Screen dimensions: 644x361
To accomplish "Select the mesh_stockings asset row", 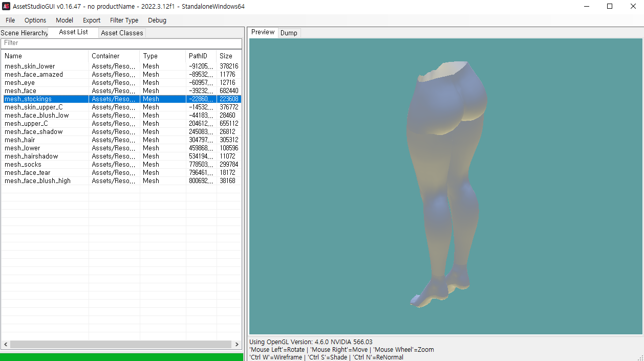I will point(121,99).
